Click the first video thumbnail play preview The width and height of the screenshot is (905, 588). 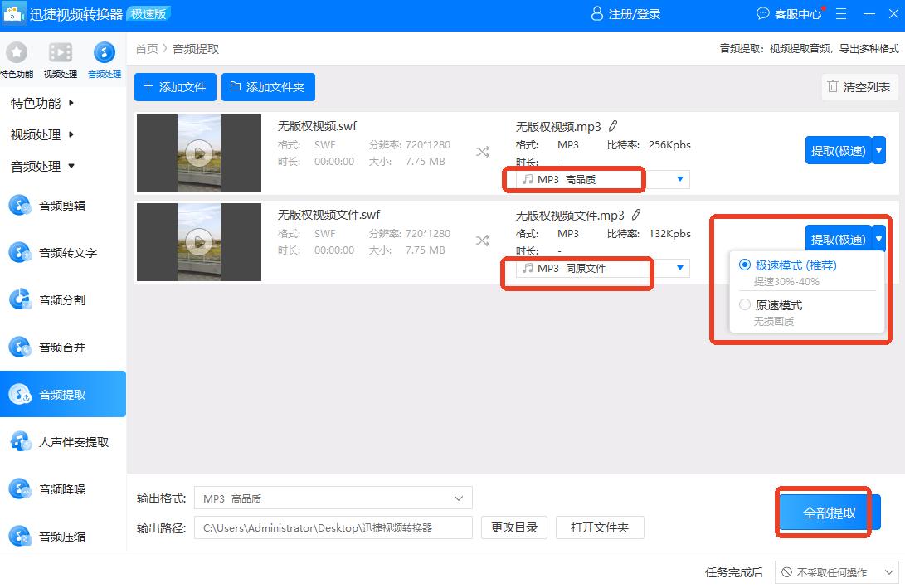(198, 153)
